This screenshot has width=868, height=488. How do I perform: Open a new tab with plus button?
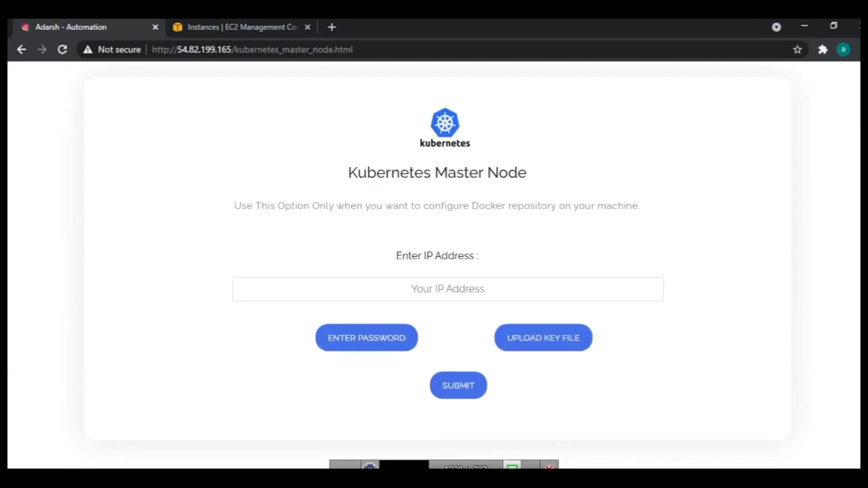332,27
